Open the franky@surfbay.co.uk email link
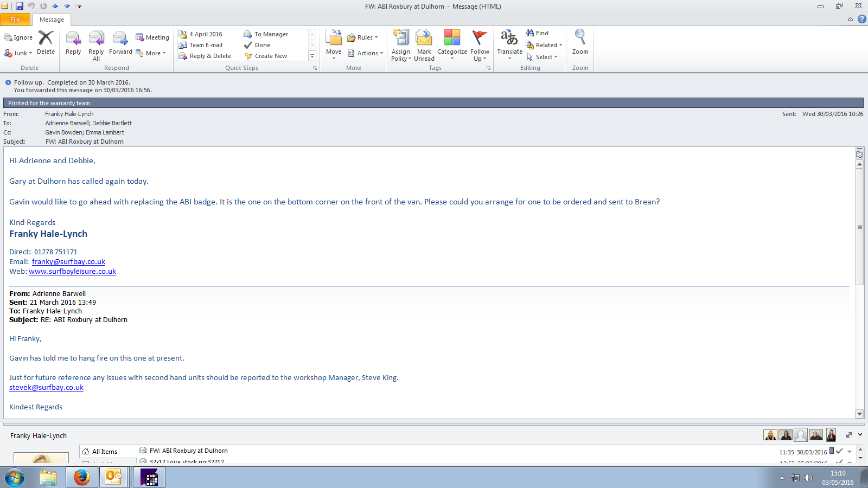 [68, 261]
